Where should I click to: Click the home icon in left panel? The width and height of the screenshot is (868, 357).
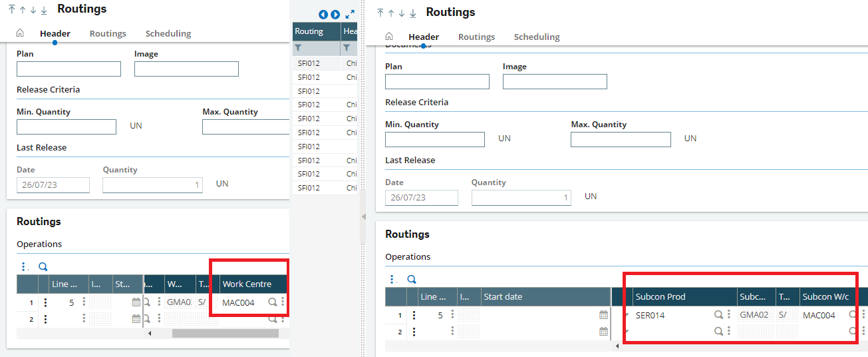click(20, 33)
